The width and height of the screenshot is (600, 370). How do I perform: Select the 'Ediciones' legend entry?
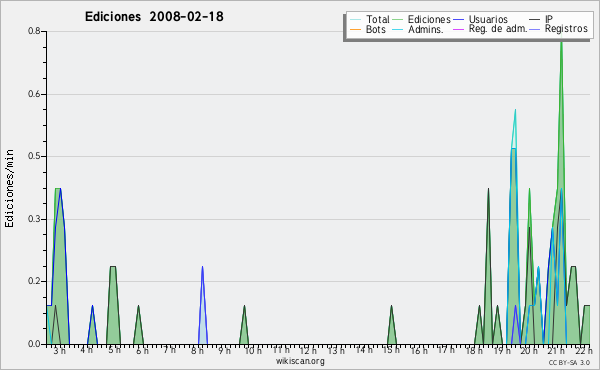click(x=429, y=19)
